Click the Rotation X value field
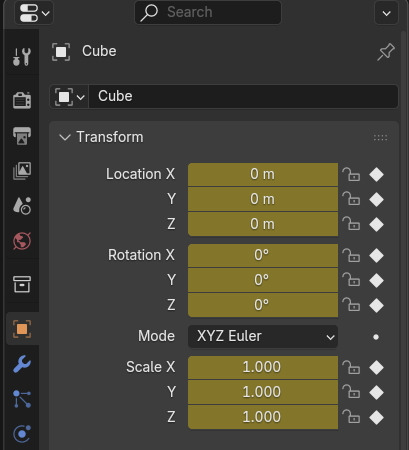The width and height of the screenshot is (409, 450). (263, 255)
